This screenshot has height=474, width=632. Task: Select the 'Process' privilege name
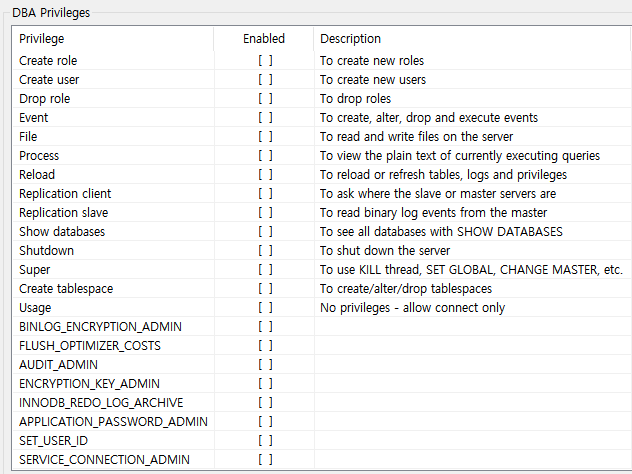39,156
